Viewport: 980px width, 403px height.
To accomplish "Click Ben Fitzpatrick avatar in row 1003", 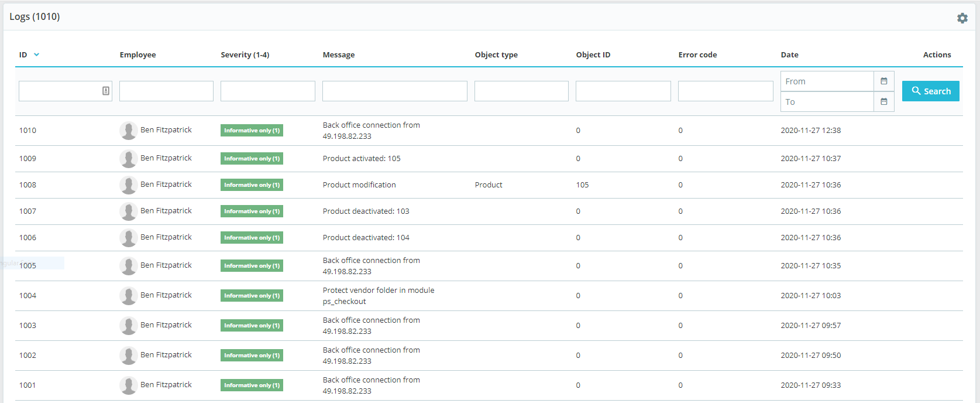I will [x=129, y=326].
